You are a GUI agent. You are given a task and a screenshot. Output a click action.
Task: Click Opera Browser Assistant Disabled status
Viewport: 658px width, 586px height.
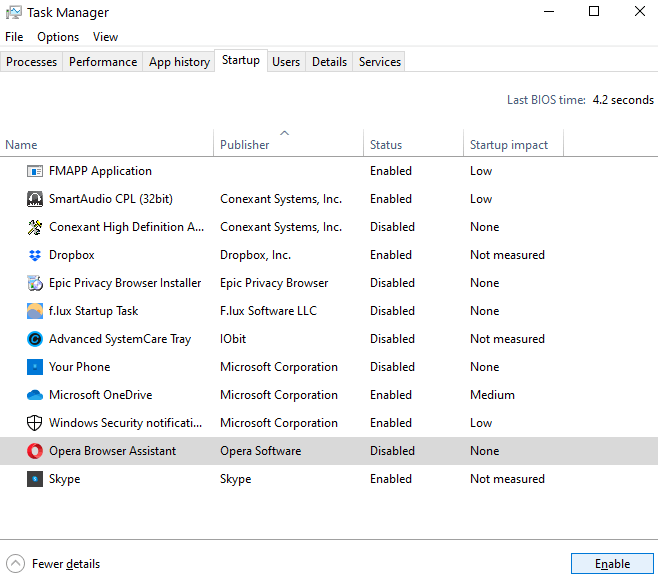pos(392,451)
